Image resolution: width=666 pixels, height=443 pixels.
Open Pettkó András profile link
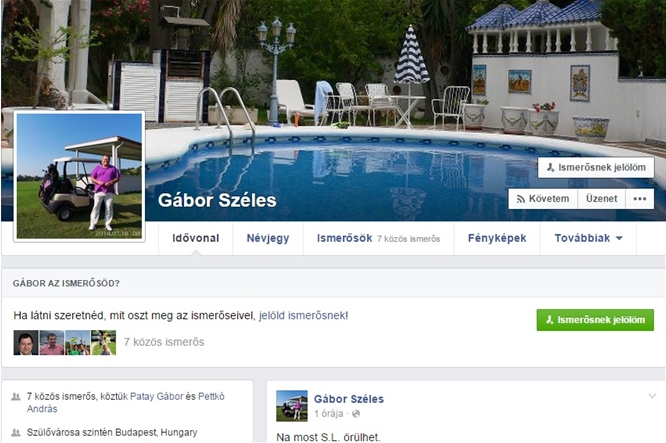pyautogui.click(x=126, y=403)
